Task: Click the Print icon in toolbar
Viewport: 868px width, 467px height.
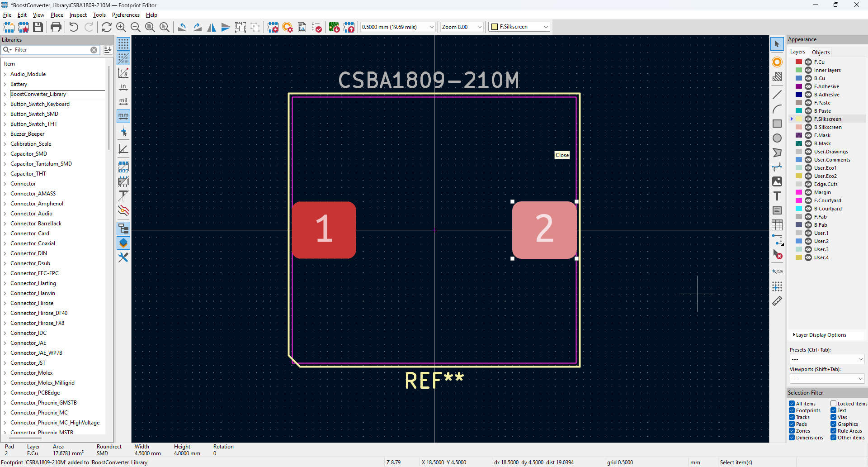Action: pyautogui.click(x=56, y=27)
